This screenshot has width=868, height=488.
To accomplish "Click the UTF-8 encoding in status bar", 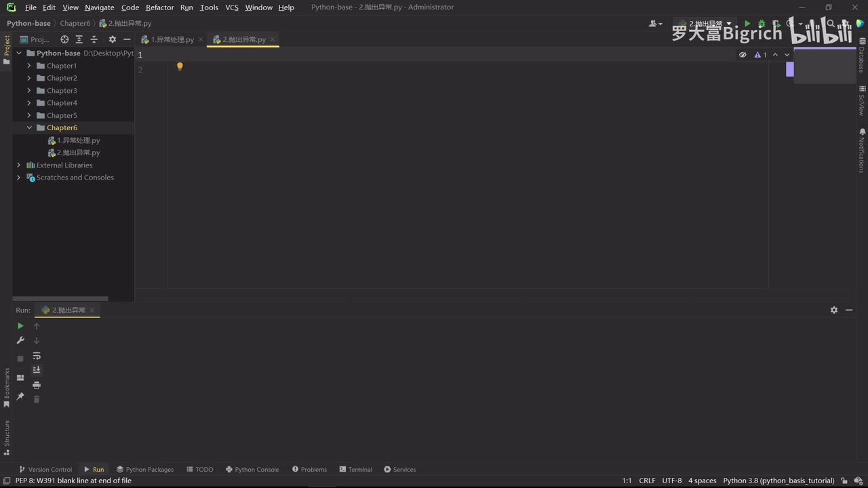I will [672, 481].
